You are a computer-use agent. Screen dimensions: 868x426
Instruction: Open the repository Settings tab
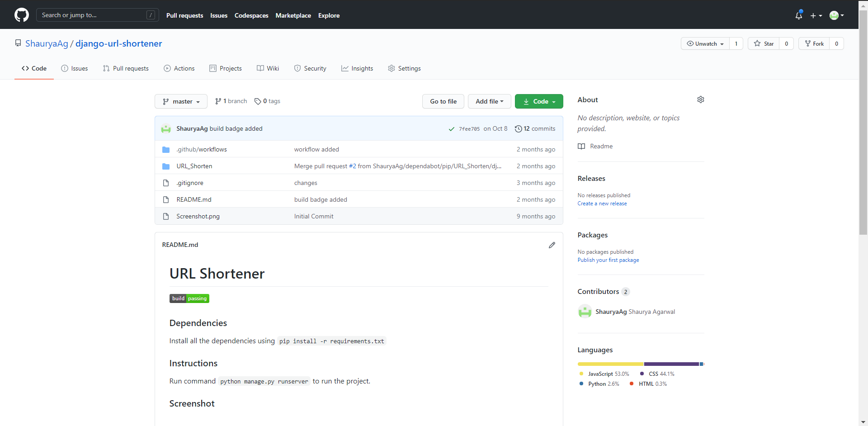pos(404,68)
